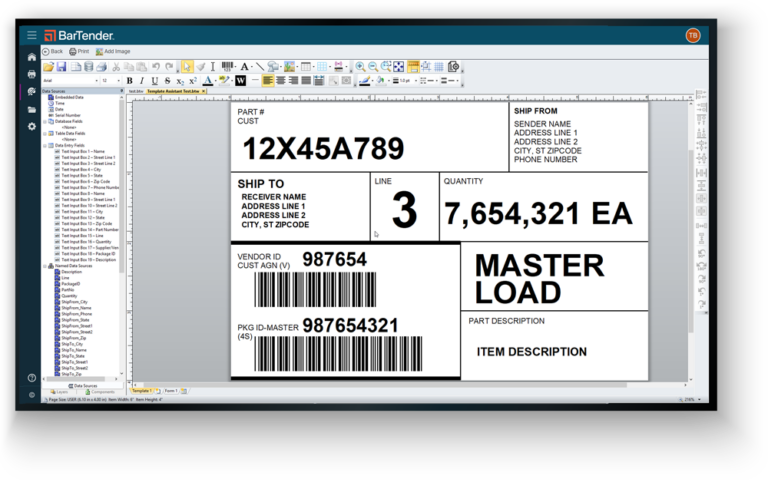Image resolution: width=768 pixels, height=499 pixels.
Task: Click the zoom in magnifier icon
Action: coord(360,66)
